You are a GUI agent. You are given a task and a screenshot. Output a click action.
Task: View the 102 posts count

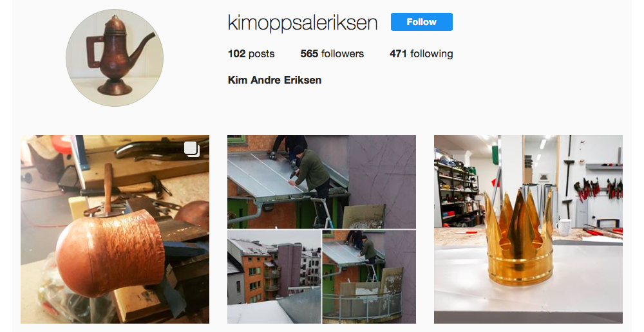[251, 54]
